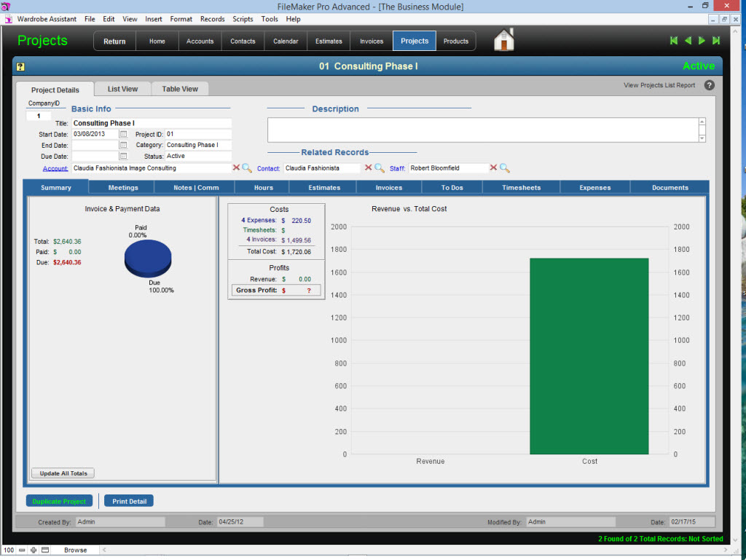The image size is (746, 560).
Task: Click the Title field containing Consulting Phase I
Action: click(x=152, y=123)
